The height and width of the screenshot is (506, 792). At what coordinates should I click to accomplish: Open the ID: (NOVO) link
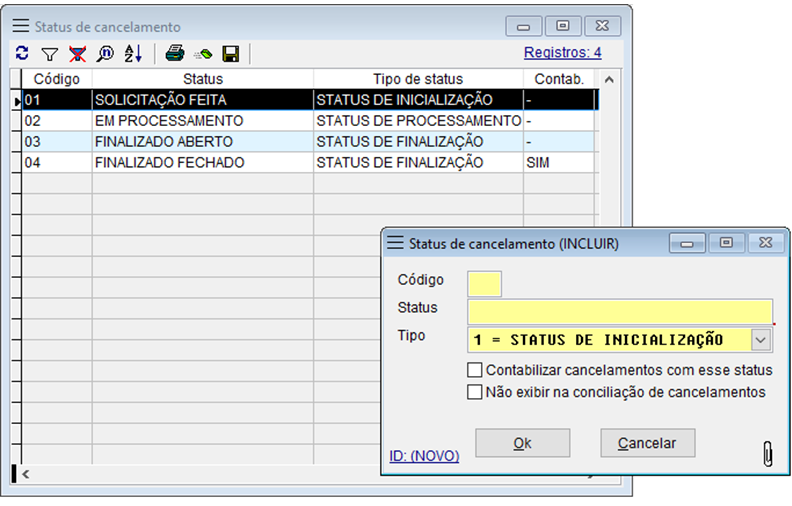pyautogui.click(x=424, y=456)
